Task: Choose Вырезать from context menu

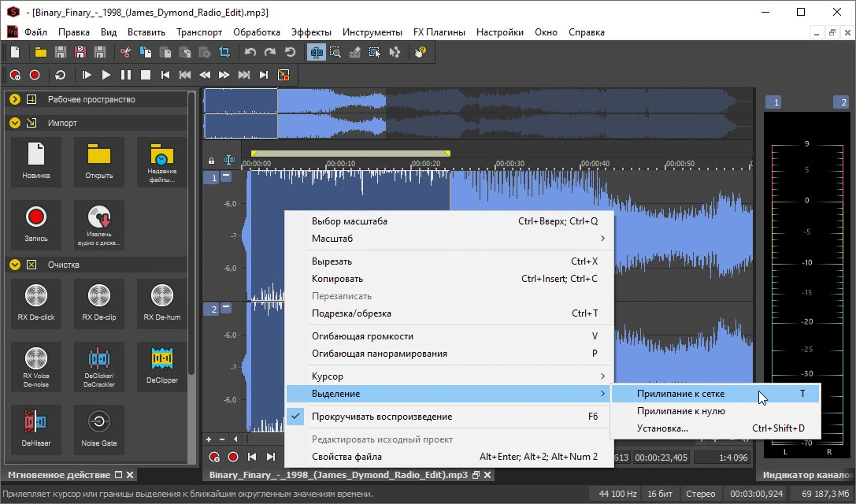Action: [450, 261]
